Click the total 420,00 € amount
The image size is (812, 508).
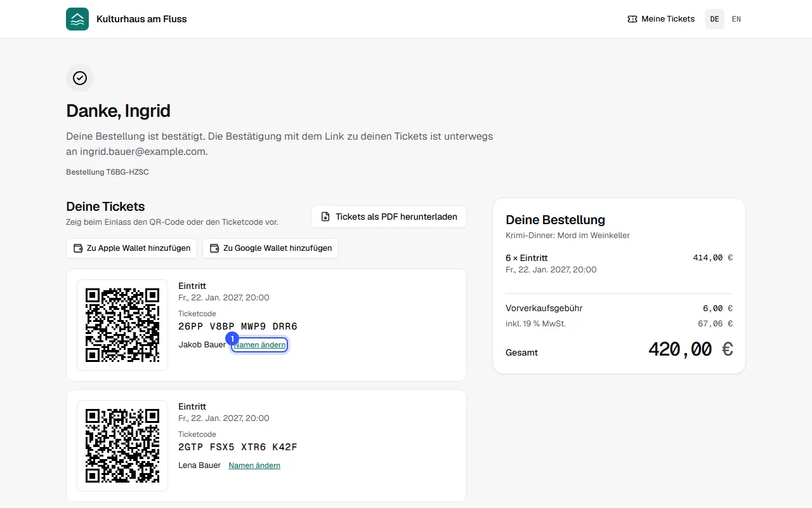pyautogui.click(x=690, y=349)
